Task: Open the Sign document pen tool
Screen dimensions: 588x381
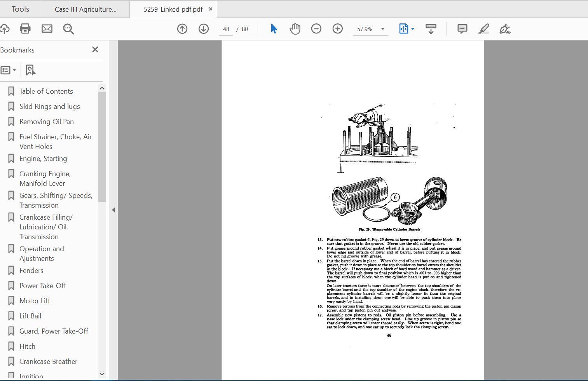Action: pyautogui.click(x=505, y=29)
